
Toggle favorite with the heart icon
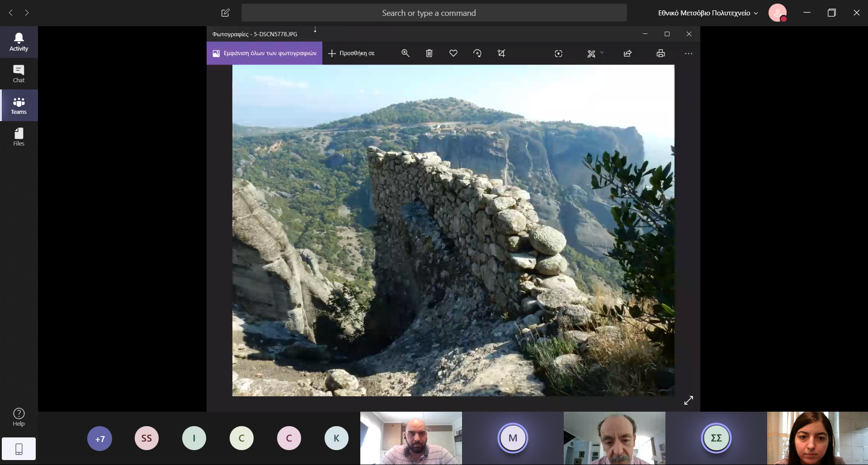453,53
